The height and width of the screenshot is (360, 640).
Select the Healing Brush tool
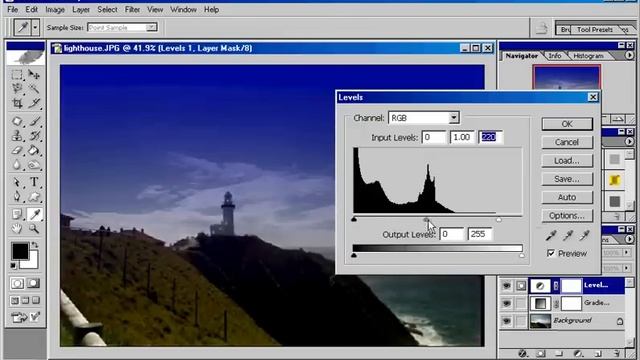[x=17, y=122]
